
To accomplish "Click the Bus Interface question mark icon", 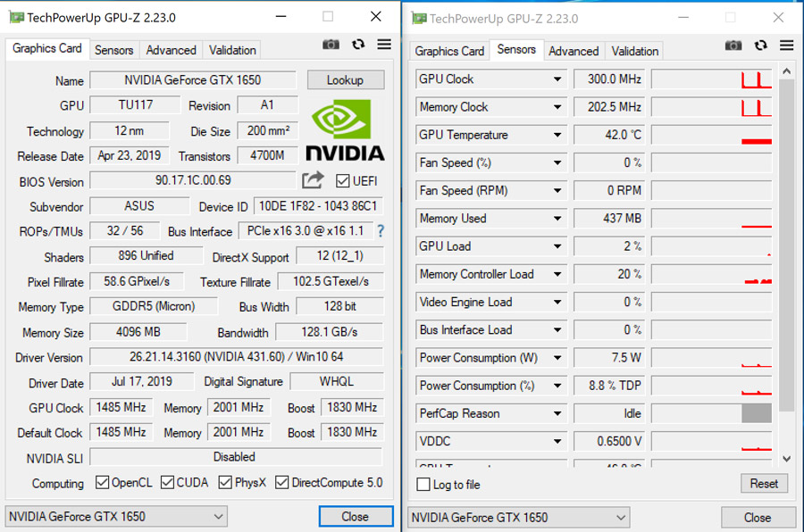I will (x=381, y=231).
